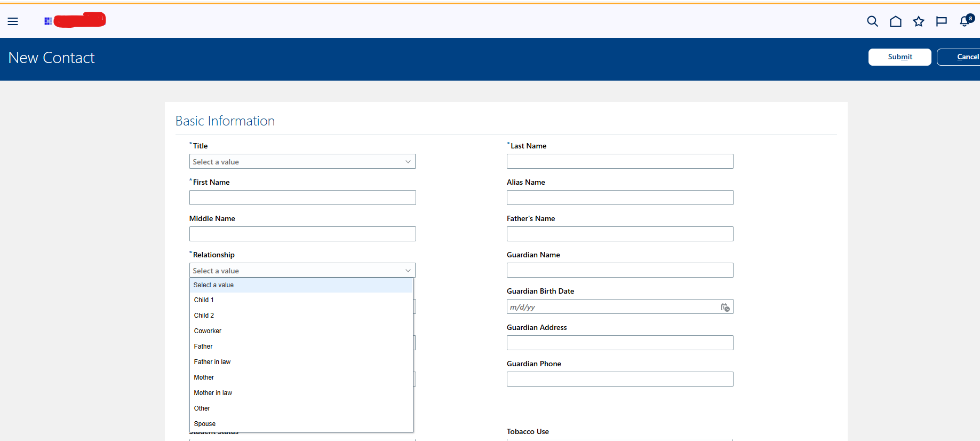Go to the Home icon
Screen dimensions: 980x441
coord(895,21)
